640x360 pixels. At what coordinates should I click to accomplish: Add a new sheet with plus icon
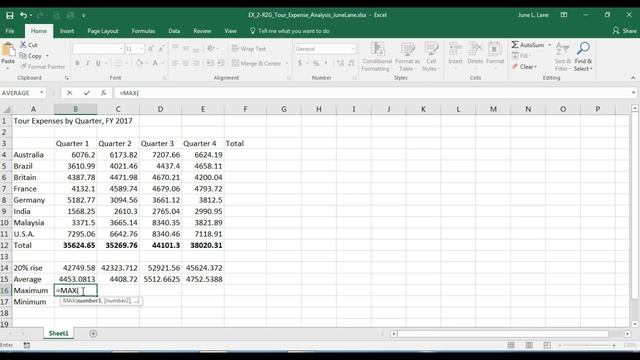(x=93, y=333)
